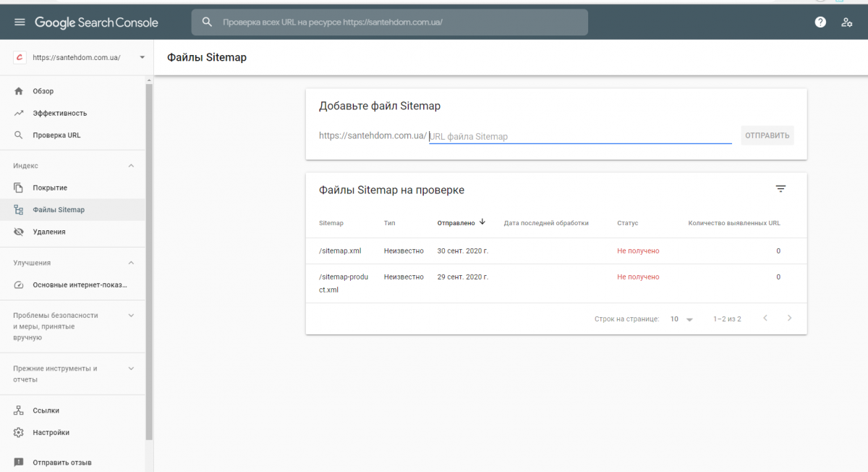Open Обзор in the sidebar
This screenshot has width=868, height=472.
click(x=72, y=91)
